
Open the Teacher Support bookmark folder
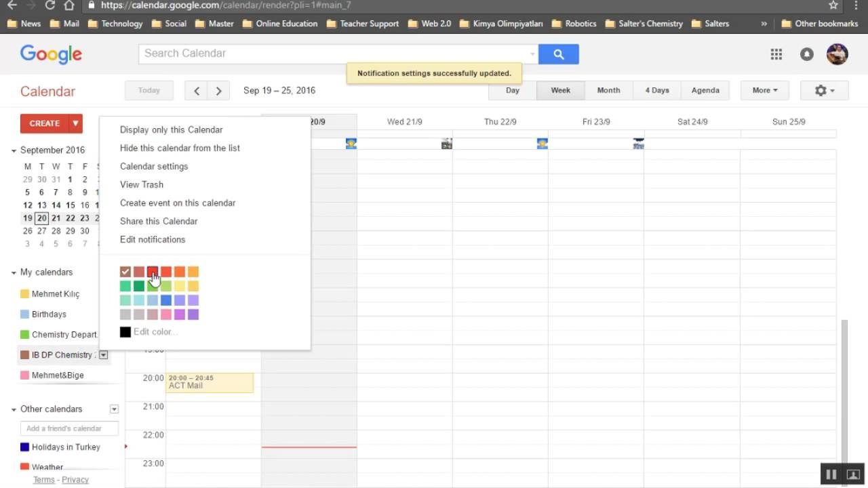[362, 24]
